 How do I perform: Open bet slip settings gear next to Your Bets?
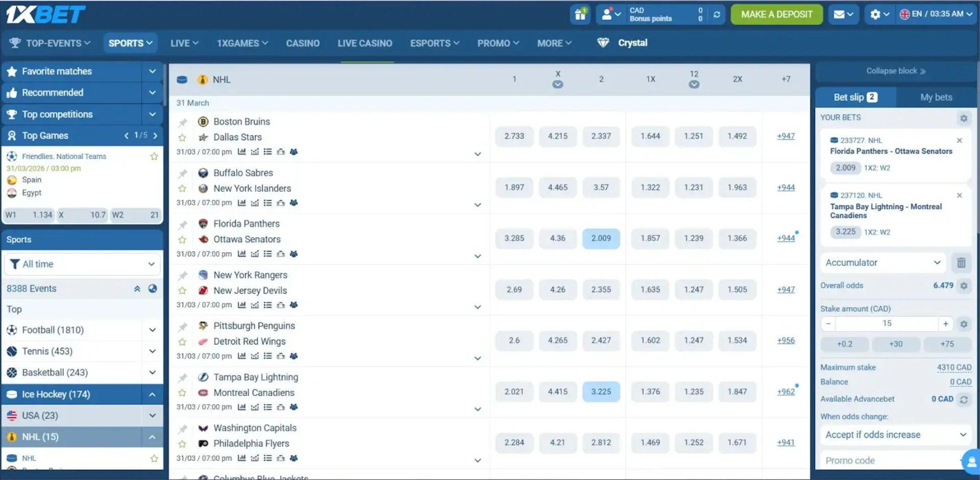963,118
